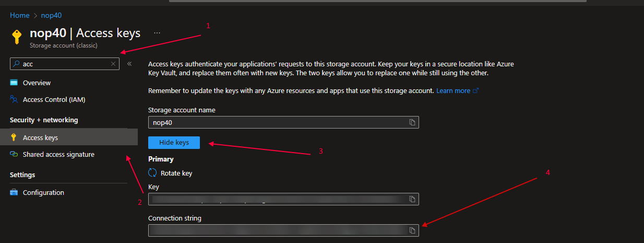Click the Connection string field
644x243 pixels.
(283, 230)
